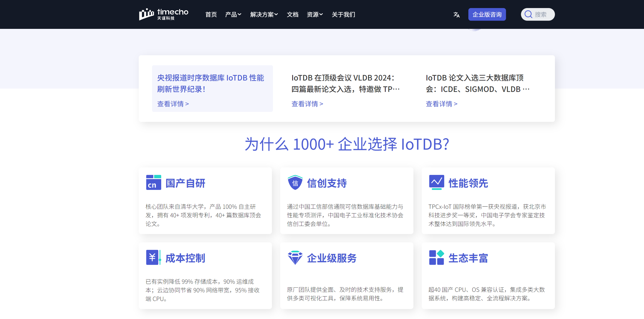Click the 企业版咨询 button
Viewport: 644px width, 319px height.
487,14
